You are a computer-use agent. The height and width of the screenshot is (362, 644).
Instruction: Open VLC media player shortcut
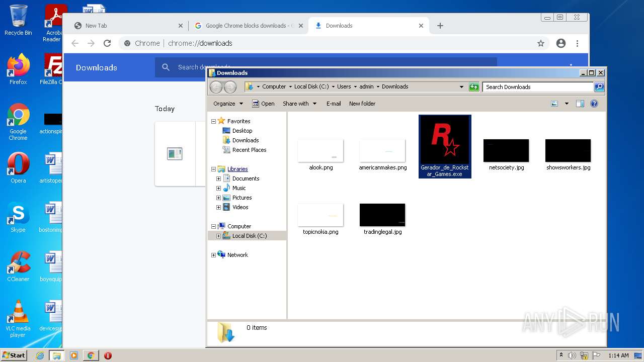(18, 319)
